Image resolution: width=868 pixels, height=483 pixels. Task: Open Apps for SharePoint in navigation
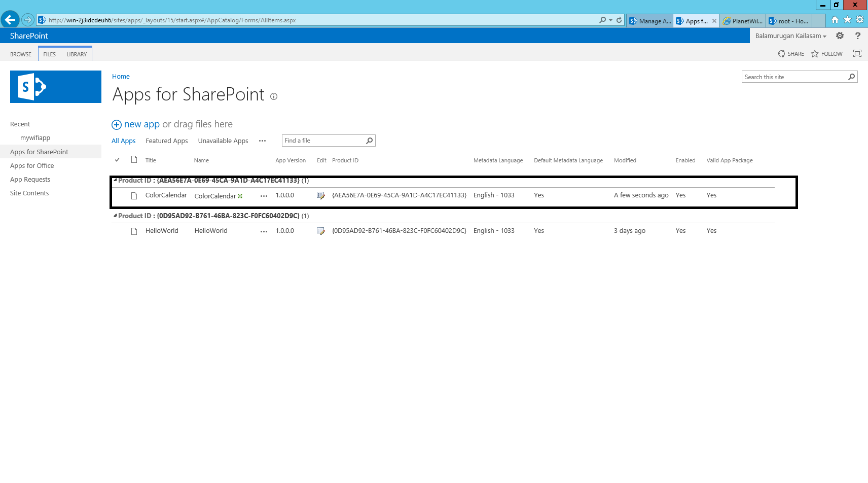39,152
